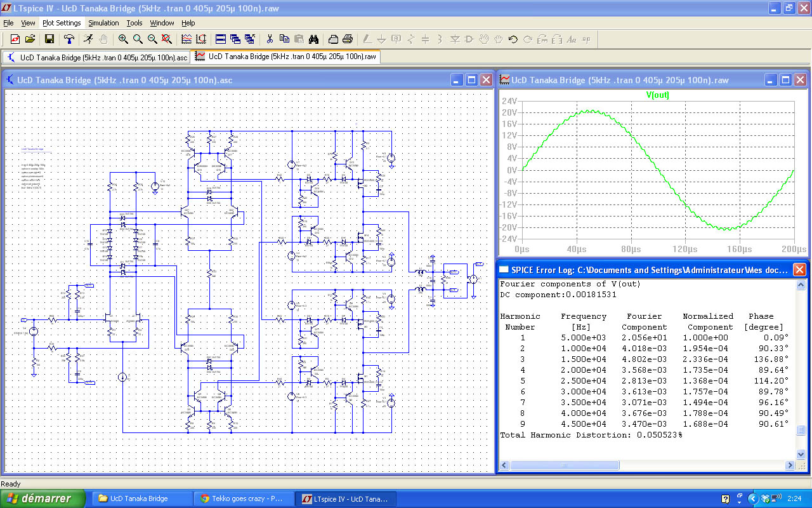Click the AND-gate Component icon
The width and height of the screenshot is (812, 508).
click(x=469, y=39)
